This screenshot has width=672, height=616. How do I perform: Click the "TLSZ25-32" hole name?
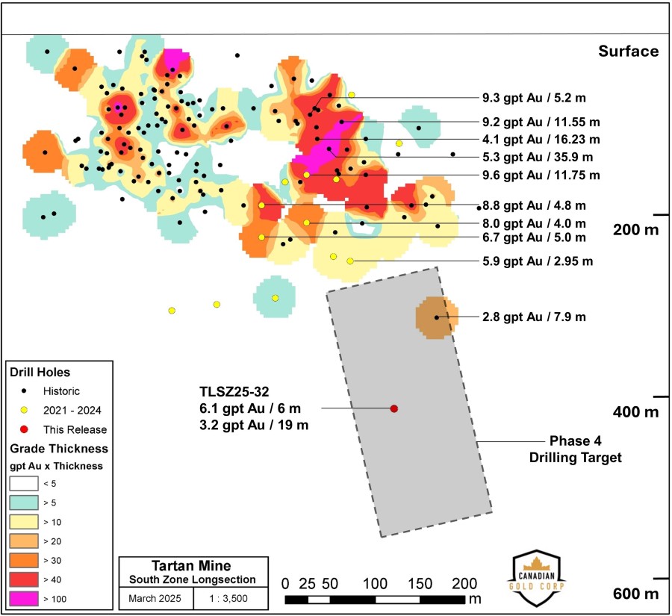(x=234, y=392)
